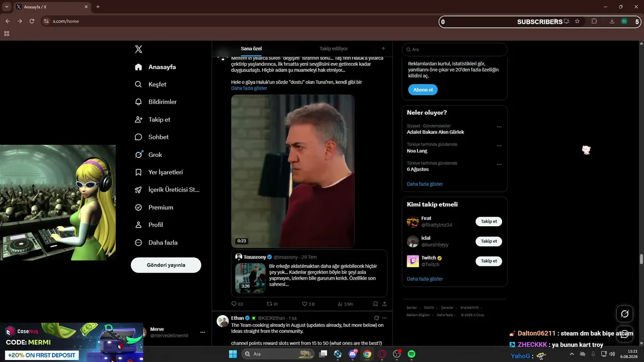Open the Premium page
644x362 pixels.
154,208
